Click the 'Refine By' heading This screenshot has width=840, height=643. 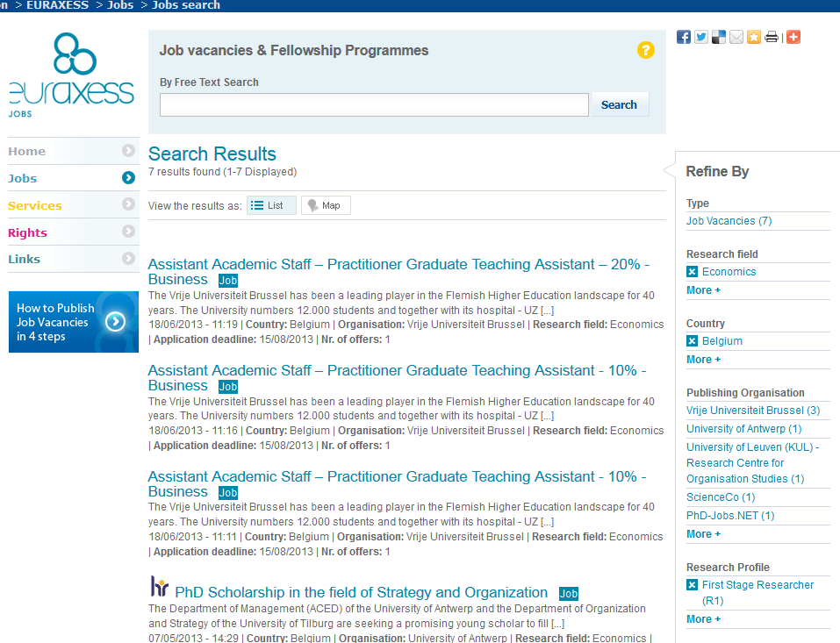tap(717, 171)
